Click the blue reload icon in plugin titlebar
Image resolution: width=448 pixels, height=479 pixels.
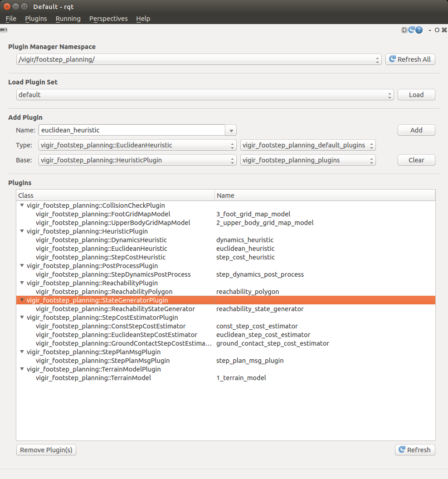click(x=411, y=30)
